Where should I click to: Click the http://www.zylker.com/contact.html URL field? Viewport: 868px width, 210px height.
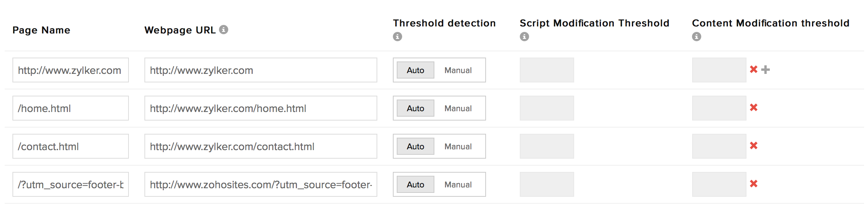(x=260, y=147)
